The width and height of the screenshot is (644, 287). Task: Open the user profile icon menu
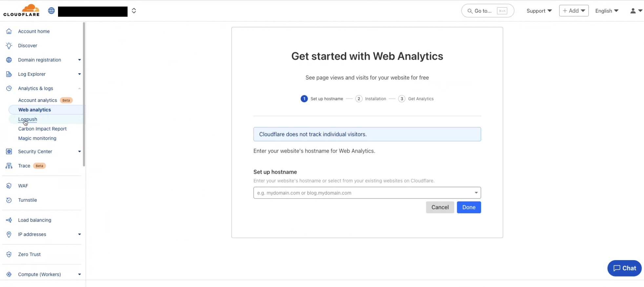[636, 11]
